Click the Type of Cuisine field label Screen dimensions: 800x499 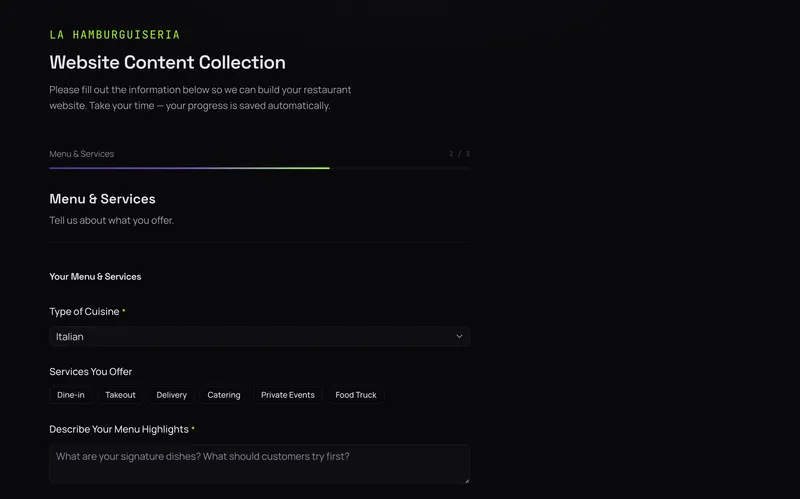click(84, 312)
